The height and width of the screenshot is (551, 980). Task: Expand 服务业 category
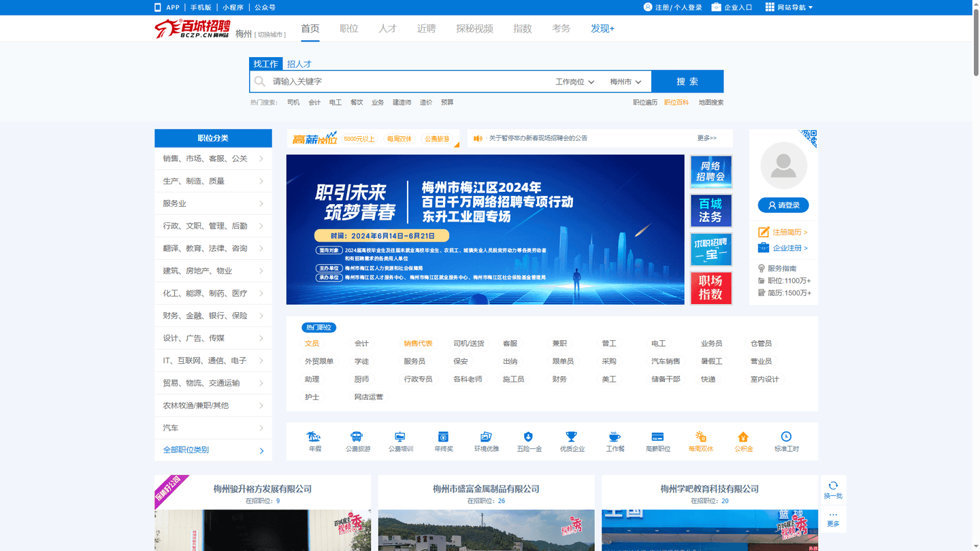coord(213,203)
